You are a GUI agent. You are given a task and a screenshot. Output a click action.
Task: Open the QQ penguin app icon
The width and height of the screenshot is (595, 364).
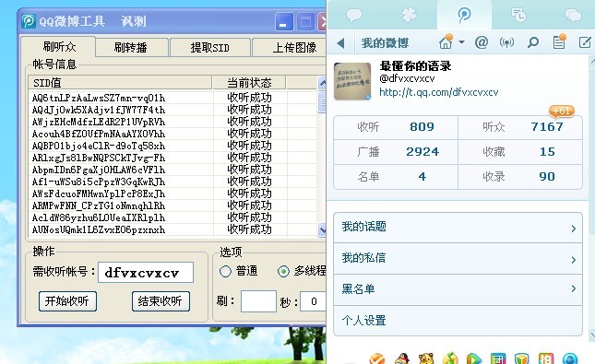point(401,358)
